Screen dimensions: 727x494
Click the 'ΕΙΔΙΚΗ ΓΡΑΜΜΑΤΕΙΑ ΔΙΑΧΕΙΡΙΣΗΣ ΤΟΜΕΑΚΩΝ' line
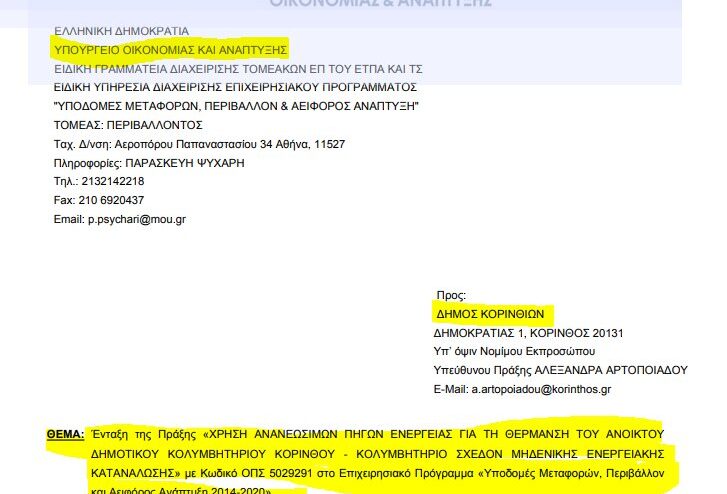[x=238, y=69]
